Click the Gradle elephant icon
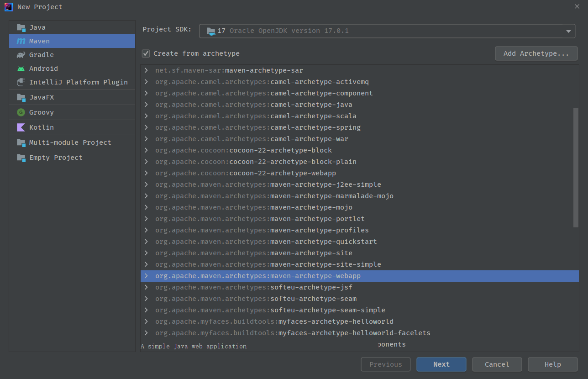 coord(21,55)
